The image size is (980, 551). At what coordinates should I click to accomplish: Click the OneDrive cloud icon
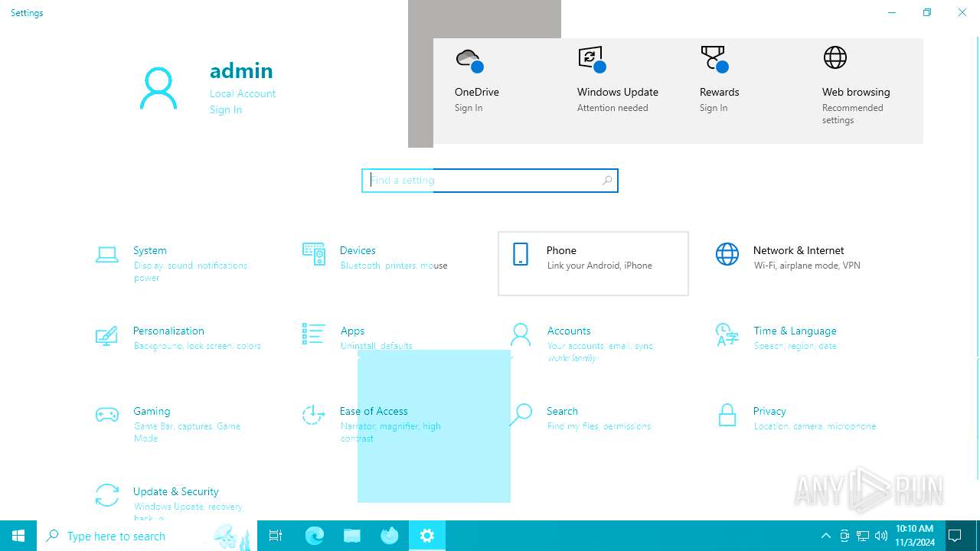(x=469, y=60)
